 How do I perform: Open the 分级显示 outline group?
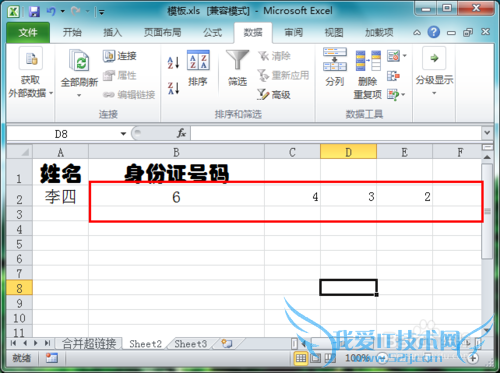click(434, 71)
